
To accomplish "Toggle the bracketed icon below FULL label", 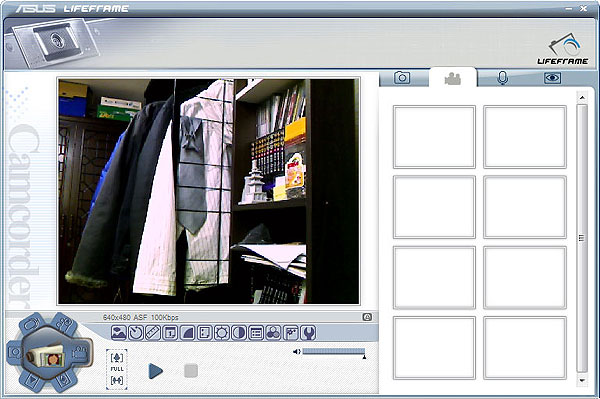I will pyautogui.click(x=117, y=380).
